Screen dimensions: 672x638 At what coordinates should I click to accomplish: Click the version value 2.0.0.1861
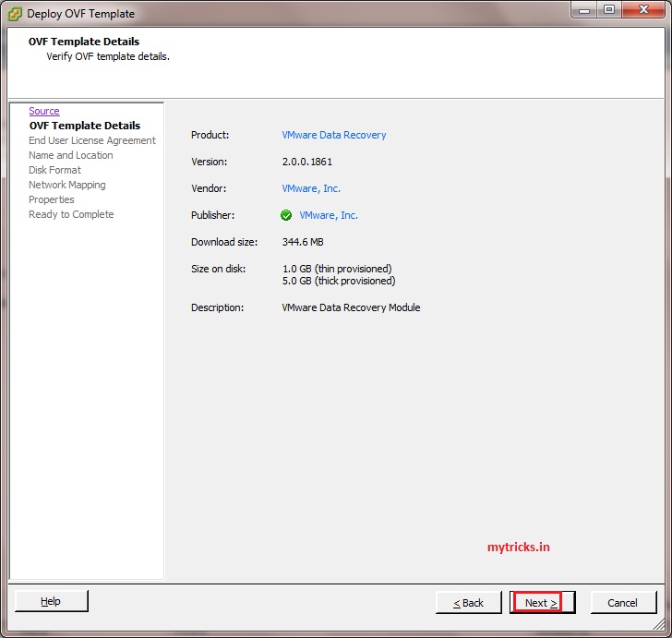click(306, 162)
